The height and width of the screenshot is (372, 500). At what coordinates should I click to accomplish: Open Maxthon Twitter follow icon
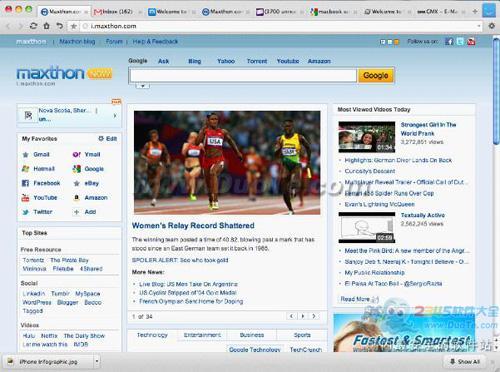tap(460, 41)
